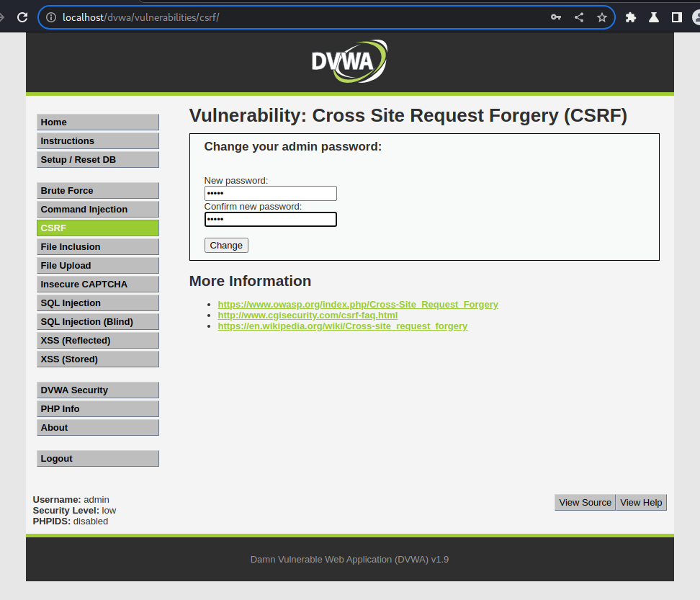Open Insecure CAPTCHA page
The width and height of the screenshot is (700, 600).
tap(98, 285)
